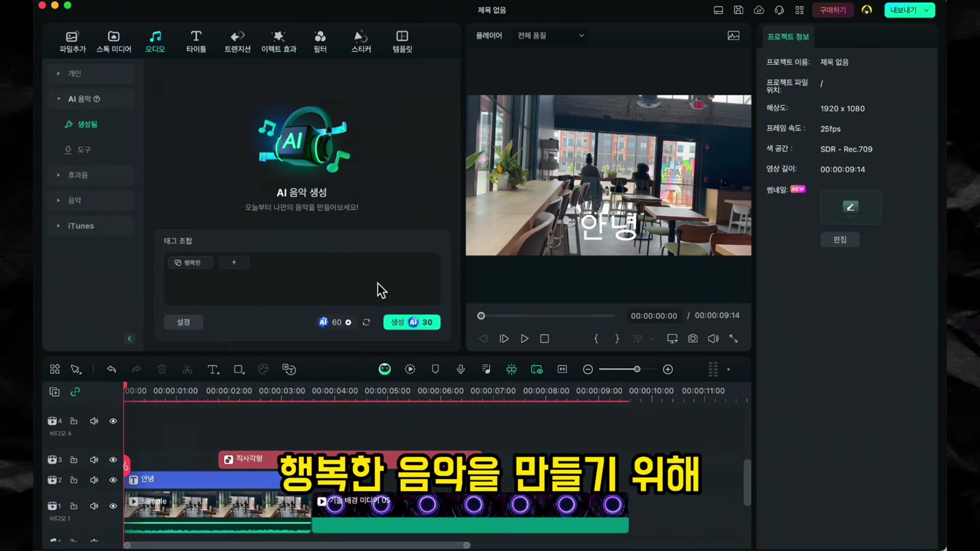Open the 내보내기 export dropdown arrow
Screen dimensions: 980x551
coord(927,10)
